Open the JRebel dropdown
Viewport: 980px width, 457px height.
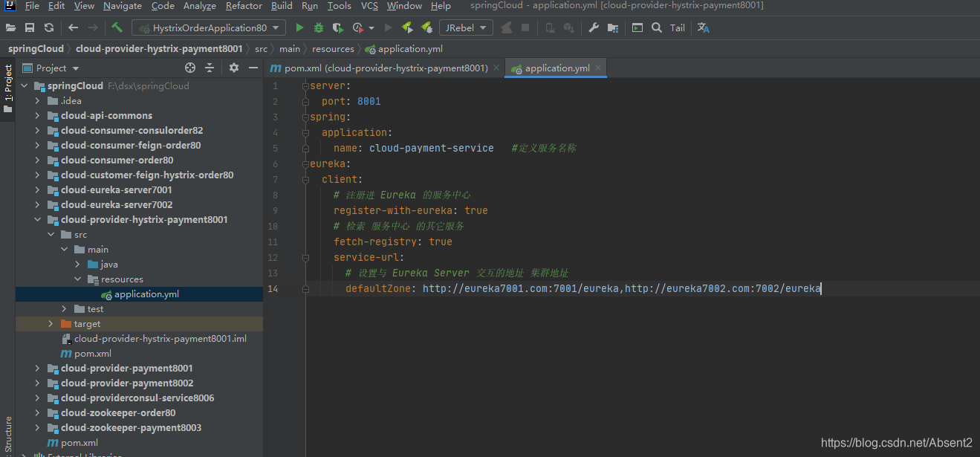point(466,27)
